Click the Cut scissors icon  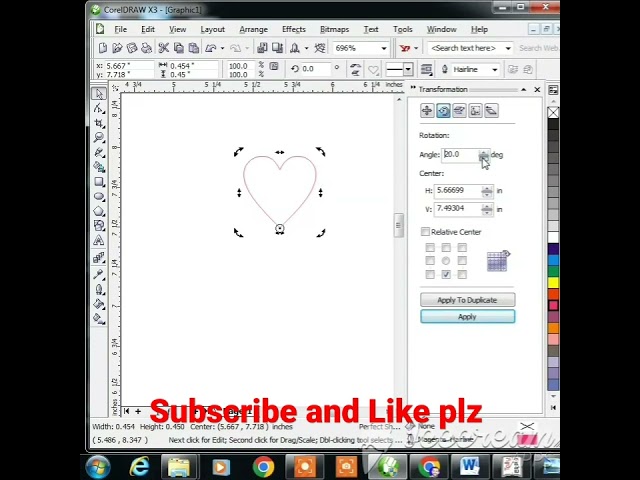(164, 48)
